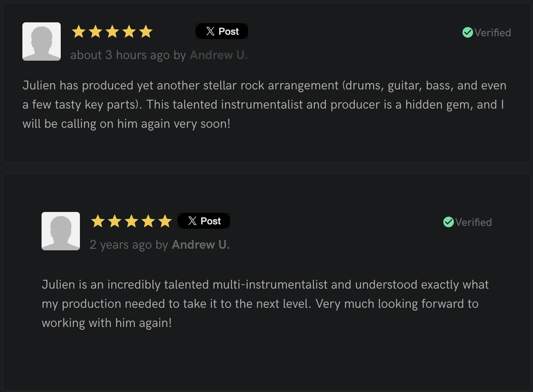Click the X logo on the bottom Post button

coord(192,220)
